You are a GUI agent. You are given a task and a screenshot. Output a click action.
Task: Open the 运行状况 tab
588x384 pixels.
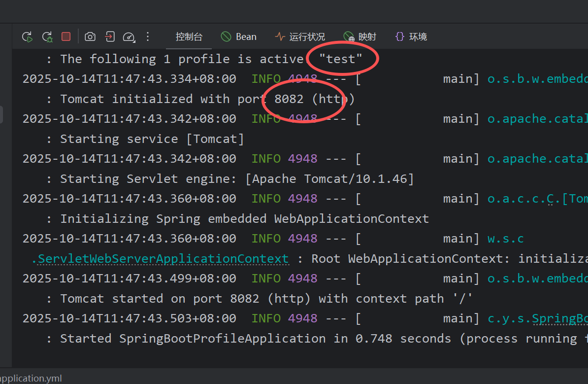coord(300,37)
